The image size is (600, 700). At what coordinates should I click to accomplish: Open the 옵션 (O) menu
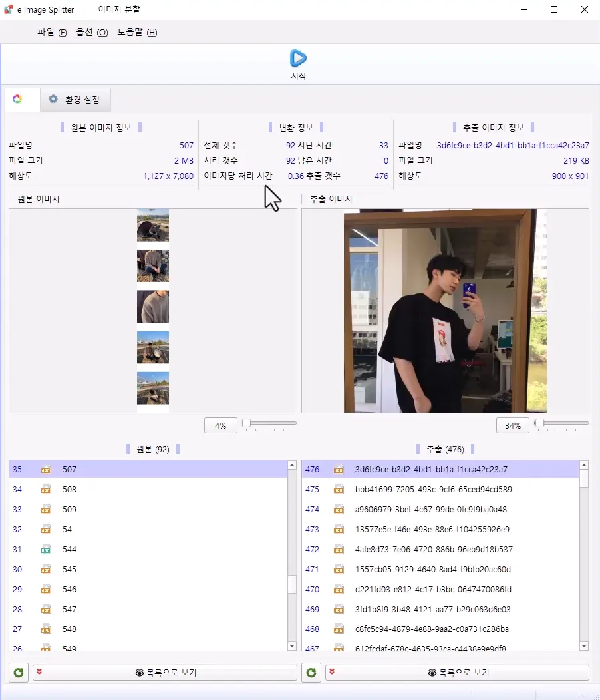coord(92,32)
